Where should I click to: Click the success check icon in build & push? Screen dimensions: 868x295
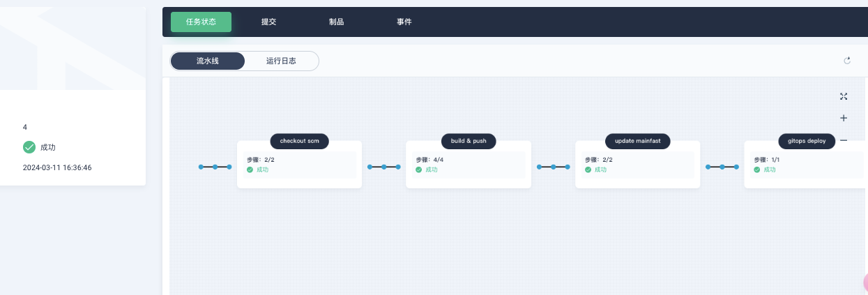click(419, 169)
